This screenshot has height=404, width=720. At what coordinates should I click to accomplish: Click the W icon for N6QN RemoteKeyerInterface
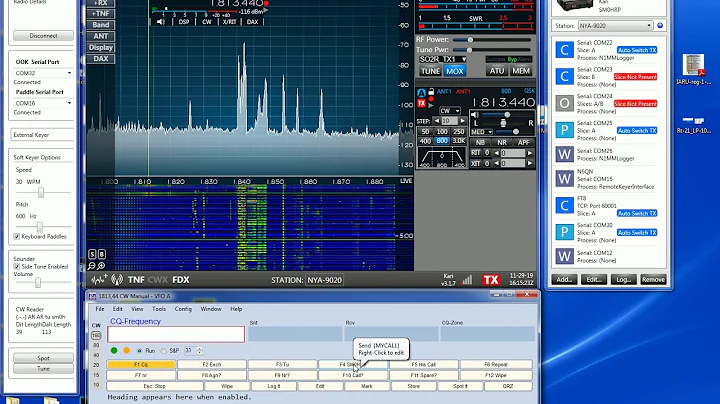coord(564,178)
